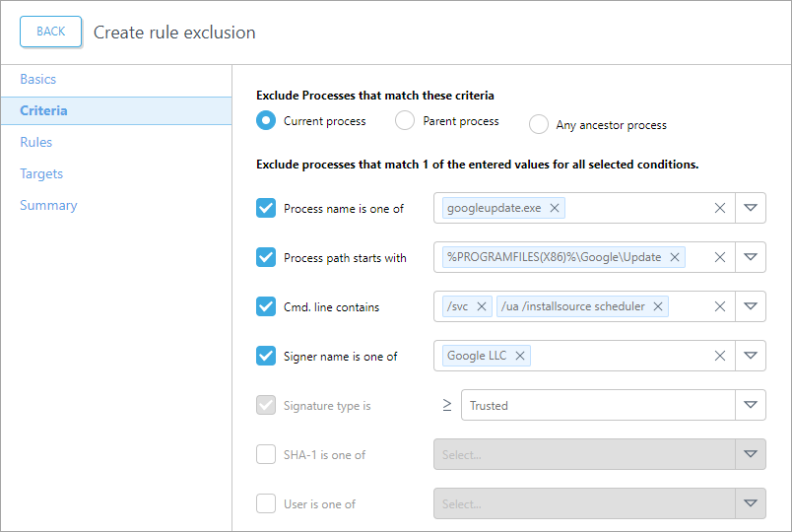Open the Signature type Trusted dropdown
The image size is (792, 532).
[x=751, y=405]
